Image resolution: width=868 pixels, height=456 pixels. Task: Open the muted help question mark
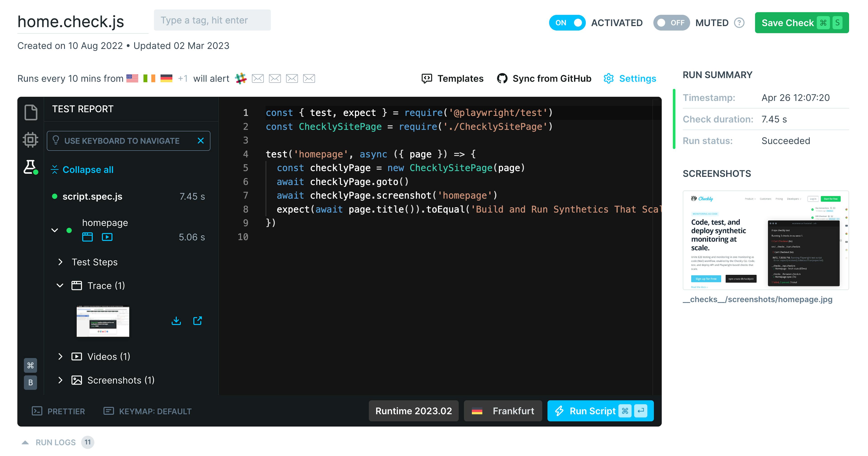739,23
